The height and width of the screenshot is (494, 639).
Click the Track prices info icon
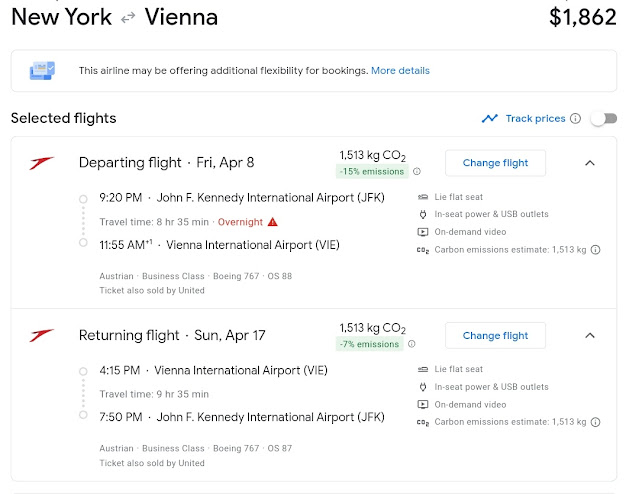click(575, 119)
